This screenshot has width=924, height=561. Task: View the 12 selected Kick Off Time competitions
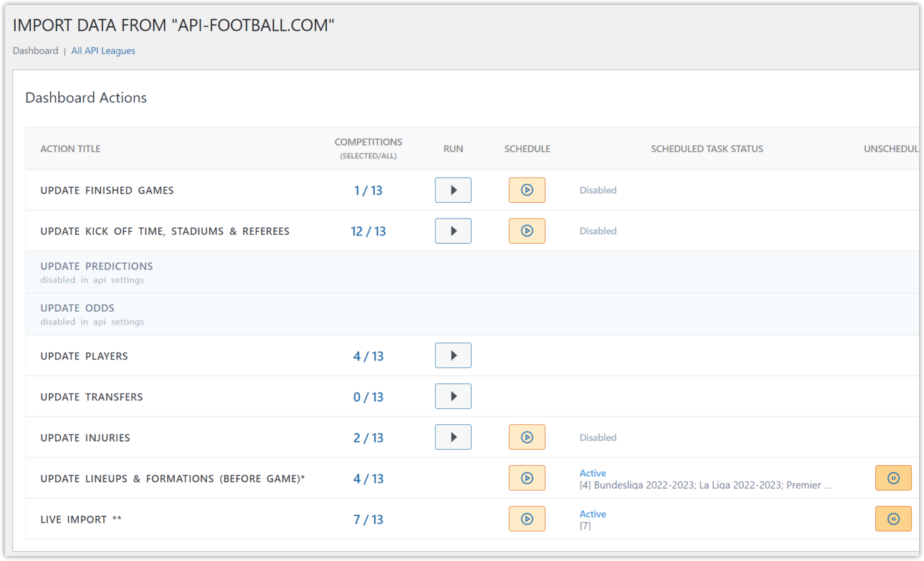368,231
